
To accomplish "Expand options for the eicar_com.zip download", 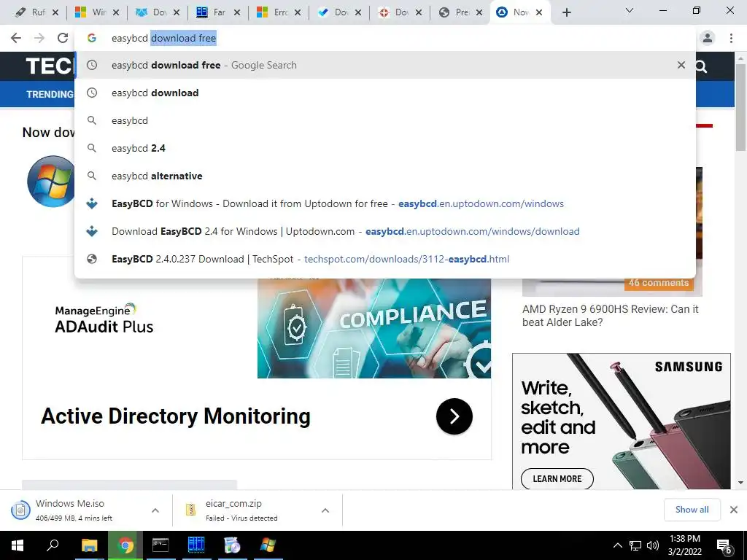I will [325, 510].
